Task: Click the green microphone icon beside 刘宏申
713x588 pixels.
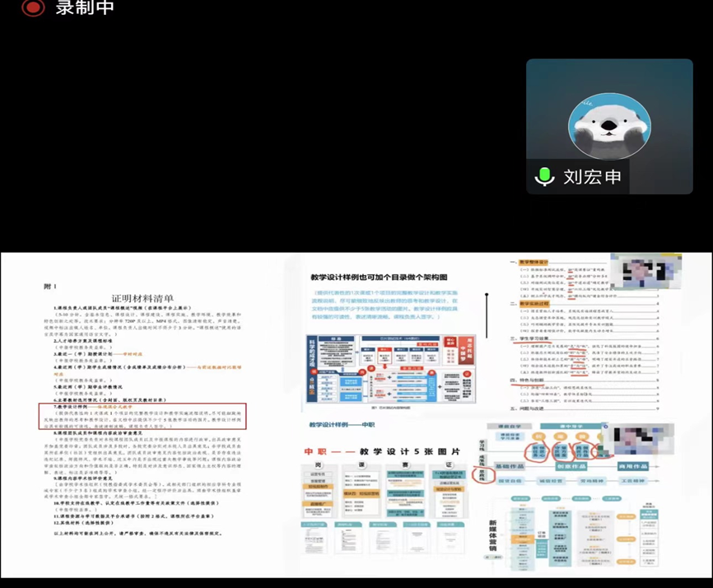Action: point(544,176)
